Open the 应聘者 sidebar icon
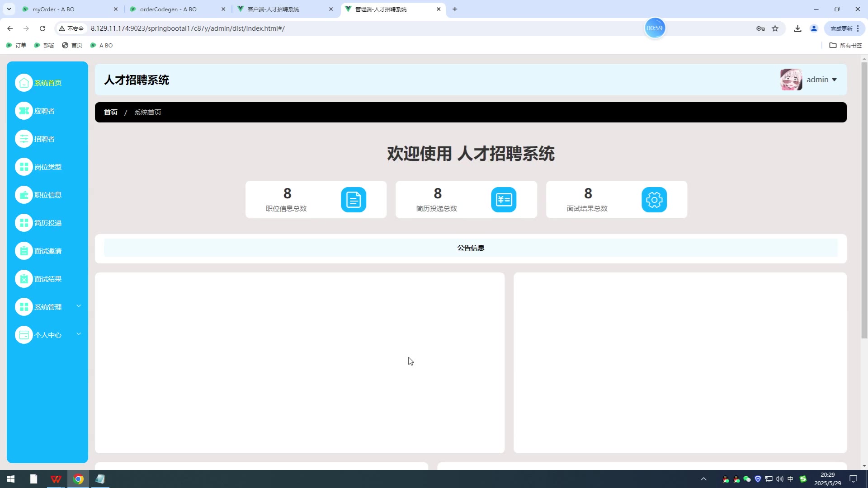 point(24,111)
